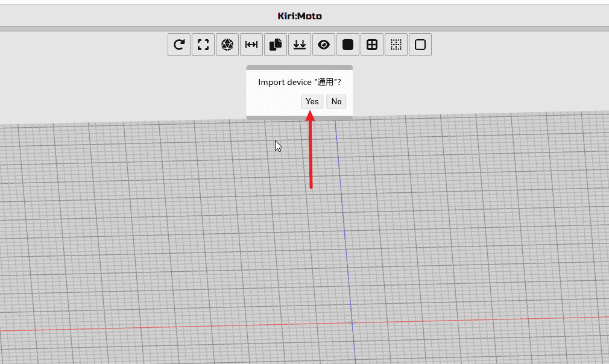Click the gray top bar of the dialog

(299, 67)
